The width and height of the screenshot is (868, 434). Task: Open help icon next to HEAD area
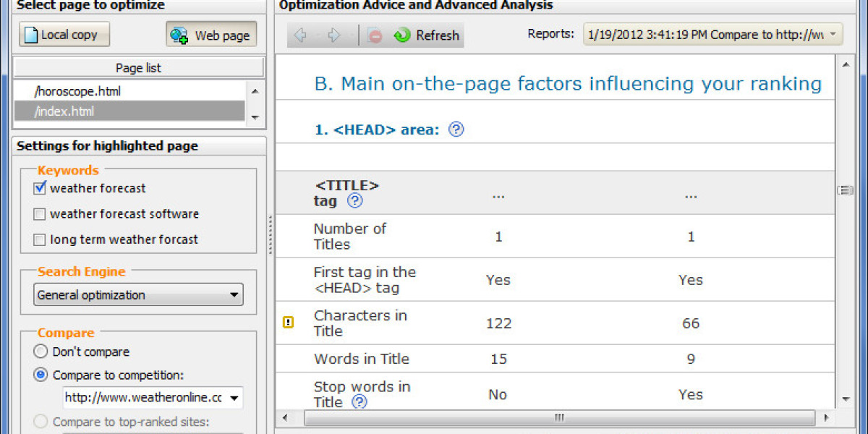456,129
